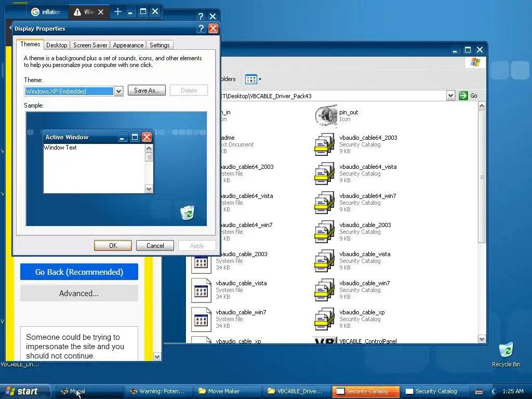Cancel the Display Properties dialog
This screenshot has width=532, height=399.
point(155,246)
